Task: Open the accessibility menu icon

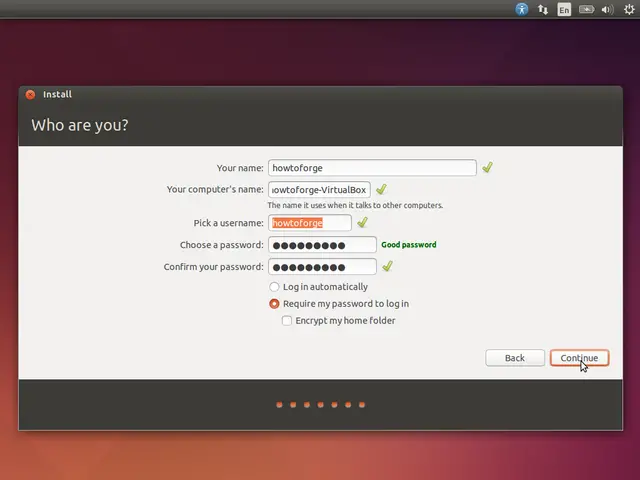Action: [x=522, y=9]
